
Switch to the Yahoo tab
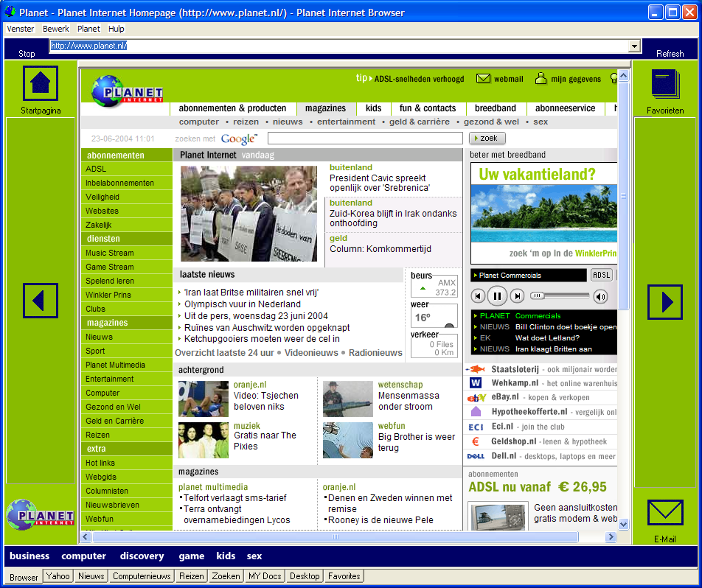pos(58,576)
